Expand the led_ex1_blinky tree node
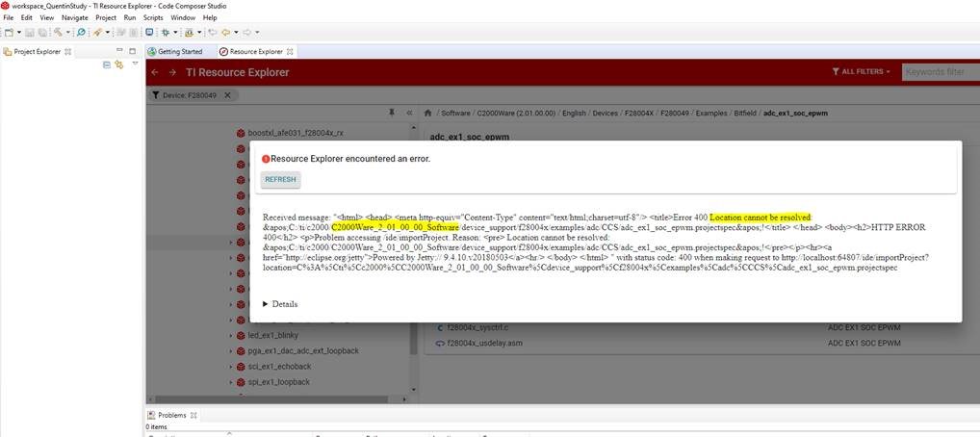980x437 pixels. (231, 336)
